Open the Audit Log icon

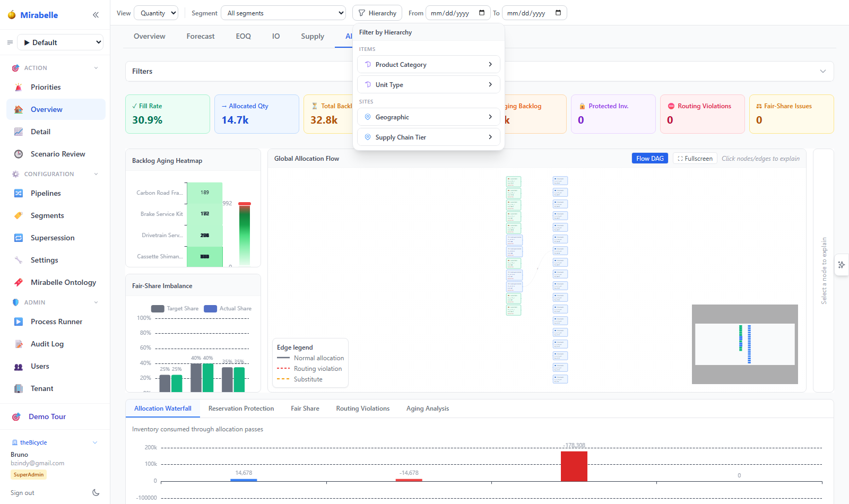[19, 344]
